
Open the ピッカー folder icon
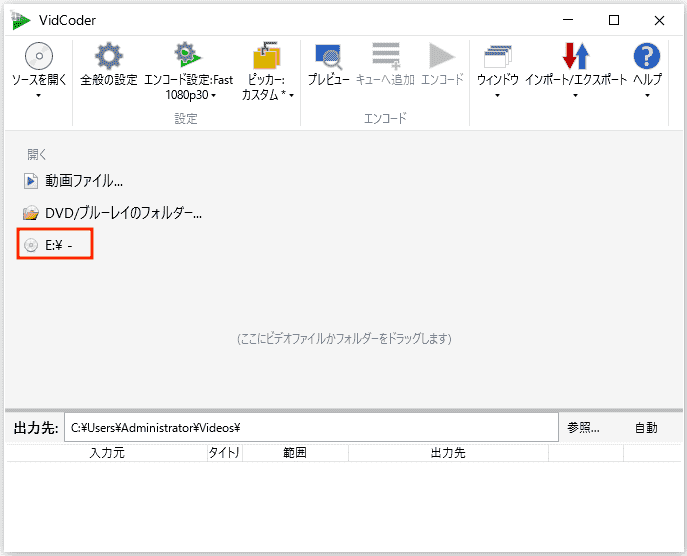(267, 56)
